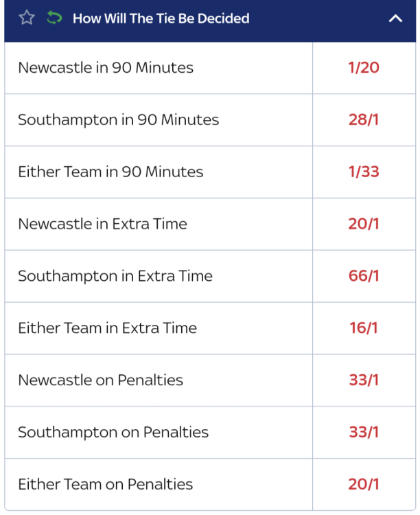Screen dimensions: 420x515
Task: Click the Either Team in 90 Minutes label
Action: coord(110,172)
